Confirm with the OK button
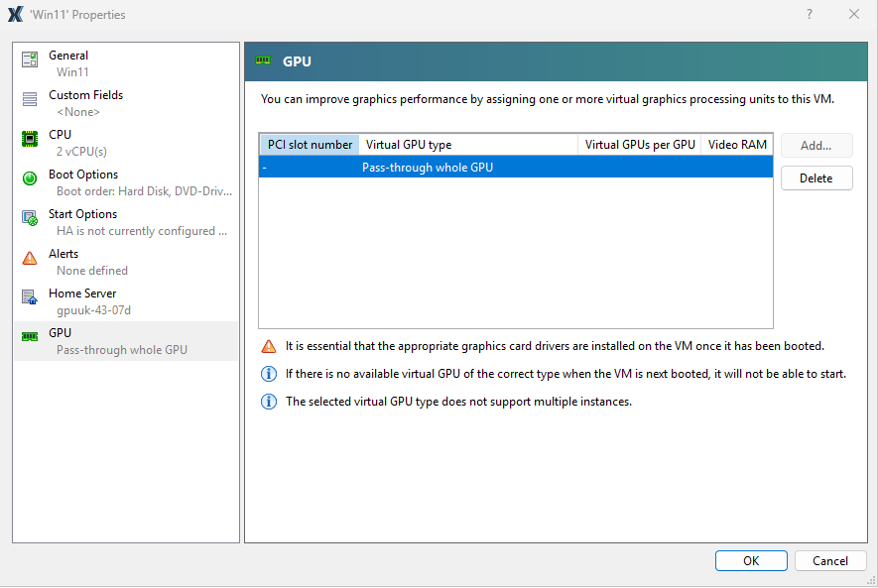The width and height of the screenshot is (878, 588). tap(751, 561)
